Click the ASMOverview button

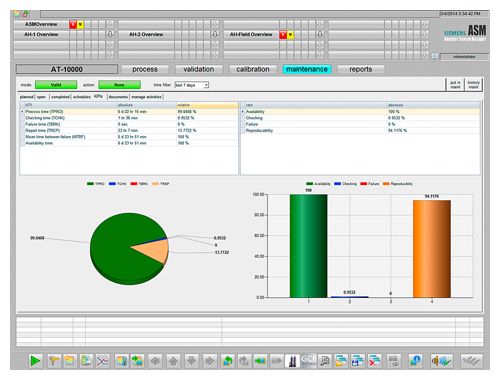click(41, 24)
